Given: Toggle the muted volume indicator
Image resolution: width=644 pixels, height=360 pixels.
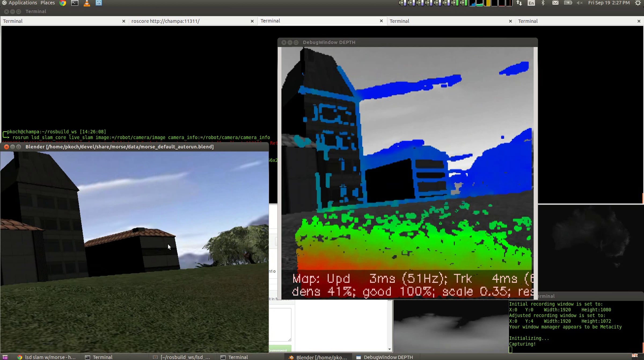Looking at the screenshot, I should click(x=580, y=3).
